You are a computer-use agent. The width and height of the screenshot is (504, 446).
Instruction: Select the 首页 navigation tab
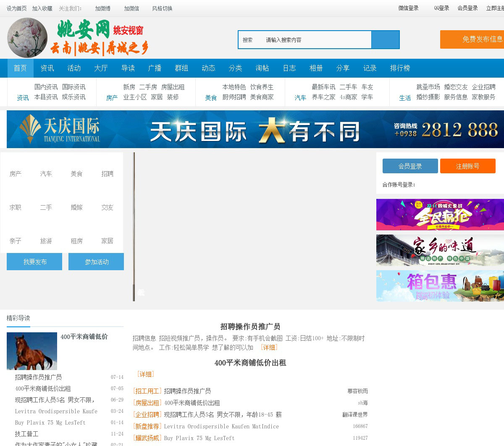pyautogui.click(x=20, y=68)
